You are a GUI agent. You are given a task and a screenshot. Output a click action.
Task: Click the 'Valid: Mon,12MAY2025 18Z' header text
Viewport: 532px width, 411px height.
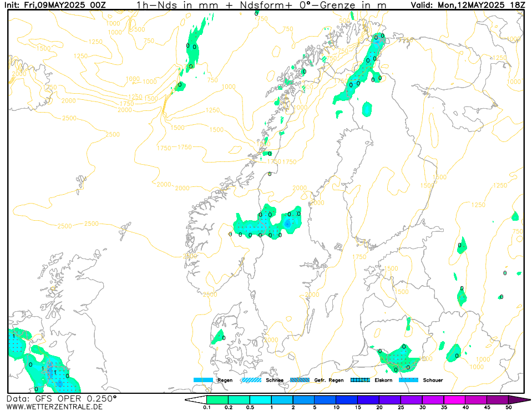pos(468,5)
